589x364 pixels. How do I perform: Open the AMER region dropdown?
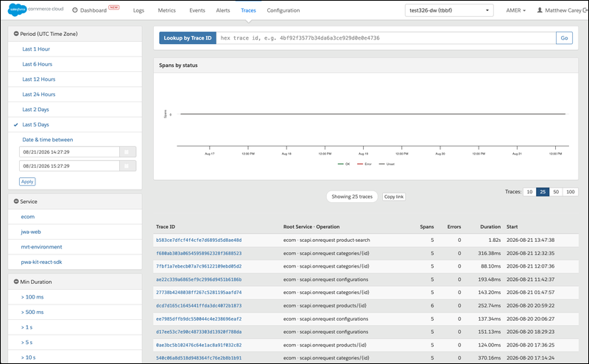click(515, 10)
